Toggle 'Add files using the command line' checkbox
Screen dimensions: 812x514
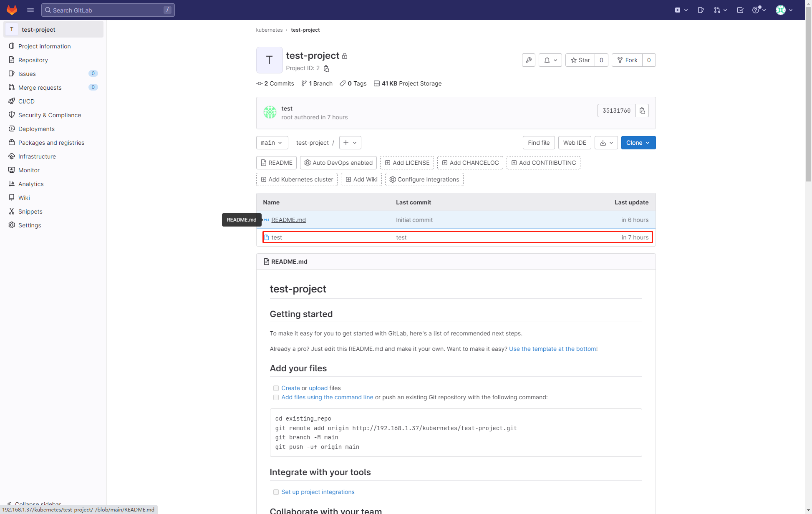coord(276,398)
